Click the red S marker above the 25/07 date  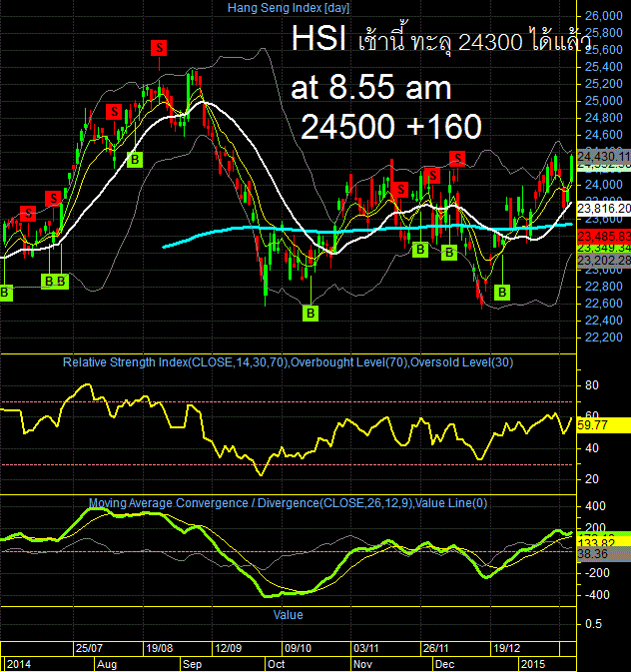(114, 112)
